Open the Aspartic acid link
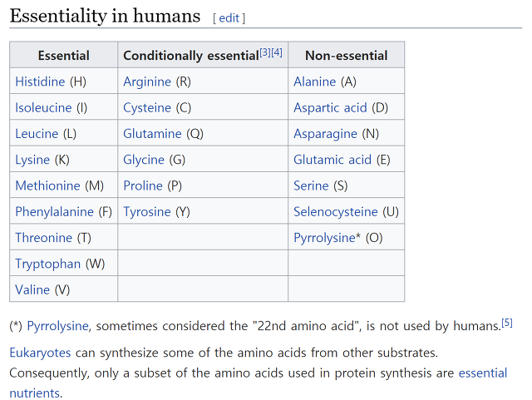The width and height of the screenshot is (532, 400). [x=330, y=107]
